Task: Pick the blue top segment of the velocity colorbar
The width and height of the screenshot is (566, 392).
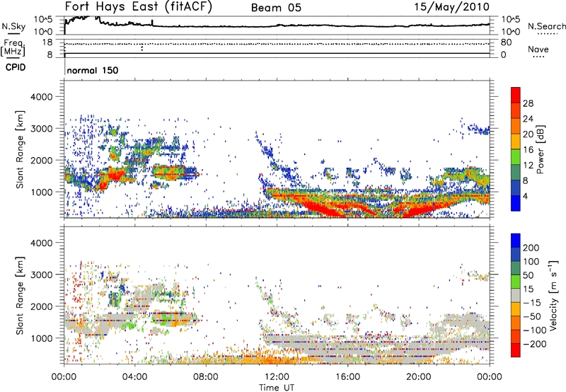Action: click(x=516, y=241)
